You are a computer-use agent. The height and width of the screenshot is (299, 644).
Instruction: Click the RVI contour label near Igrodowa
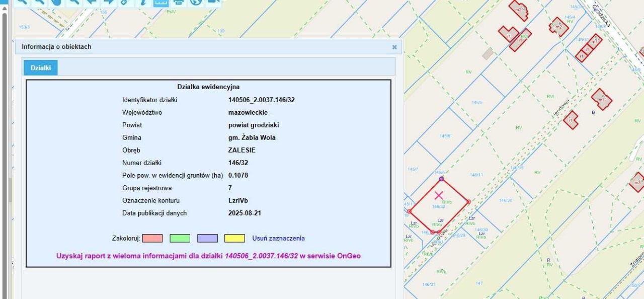(550, 96)
